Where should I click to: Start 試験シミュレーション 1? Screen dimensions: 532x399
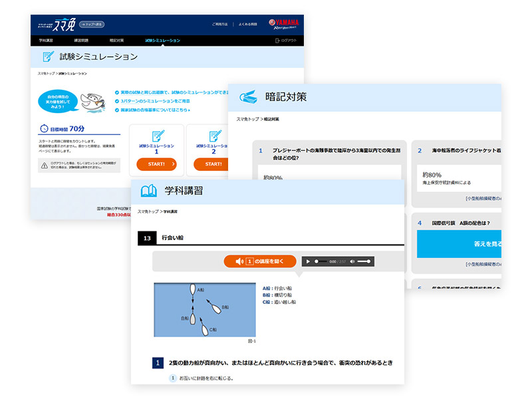tap(156, 164)
